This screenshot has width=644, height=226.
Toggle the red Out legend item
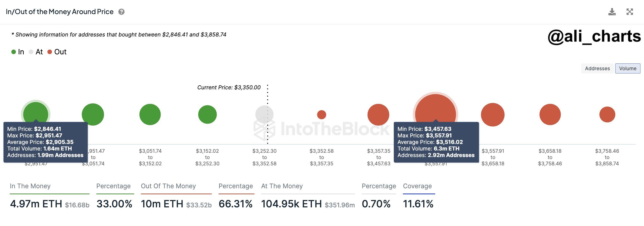(57, 52)
